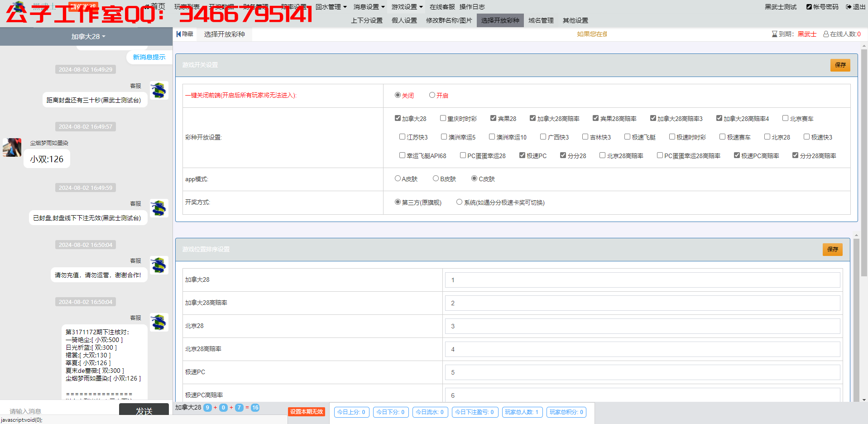Click 客服 avatar beside 第3171172期下注核对 message
Image resolution: width=868 pixels, height=424 pixels.
(x=159, y=323)
